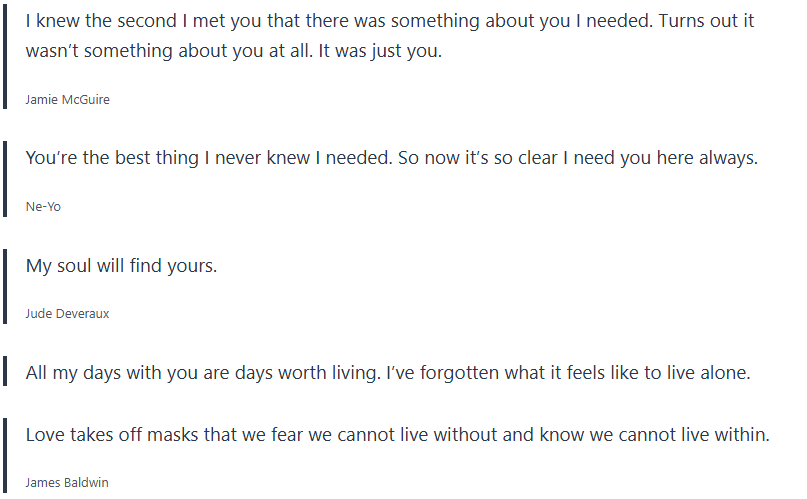
Task: Click the sentence "You're the best thing I never knew I needed."
Action: coord(207,159)
